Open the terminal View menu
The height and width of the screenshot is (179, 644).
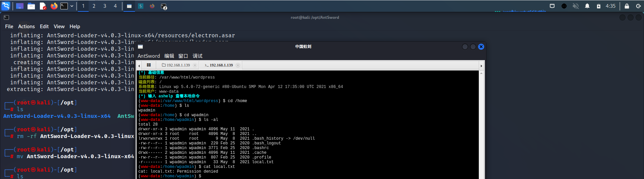pos(59,27)
